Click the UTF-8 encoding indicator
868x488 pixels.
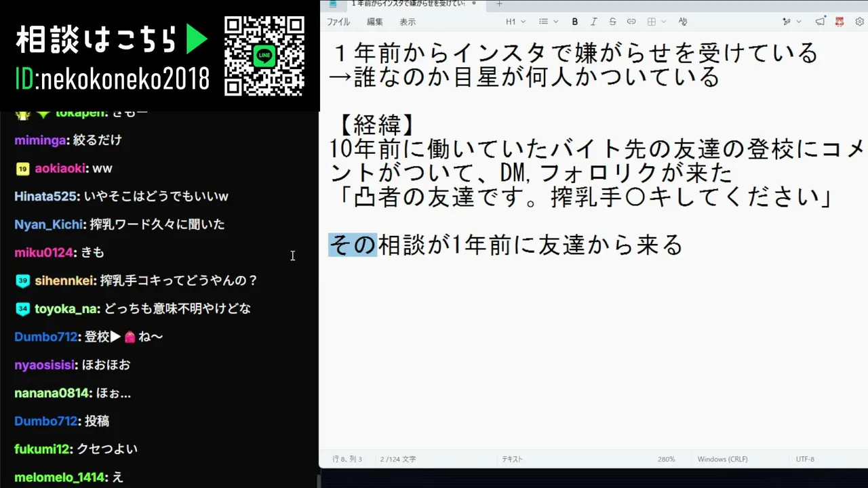pos(805,459)
